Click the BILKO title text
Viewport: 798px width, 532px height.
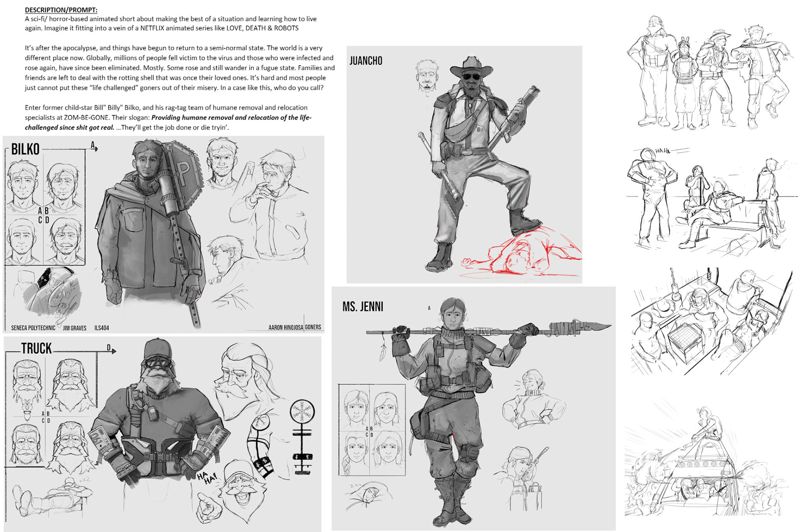pyautogui.click(x=25, y=149)
